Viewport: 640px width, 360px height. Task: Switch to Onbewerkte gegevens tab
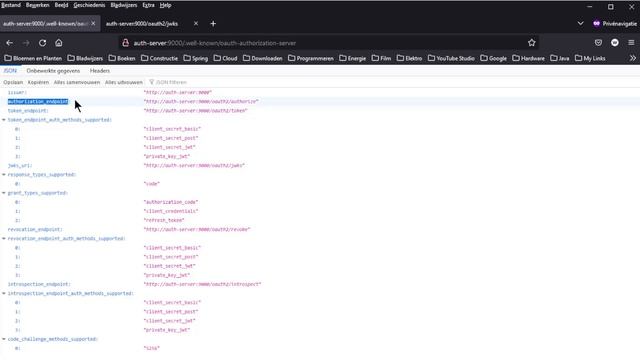point(53,71)
